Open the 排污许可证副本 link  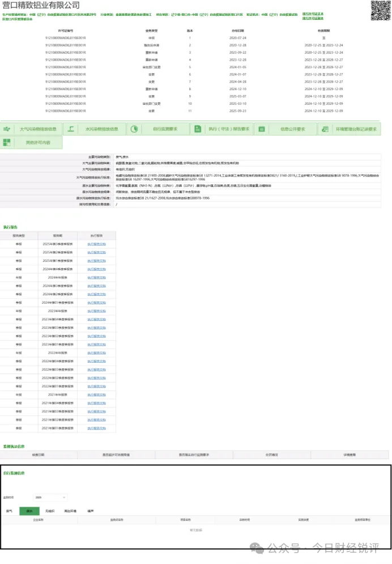pos(313,18)
